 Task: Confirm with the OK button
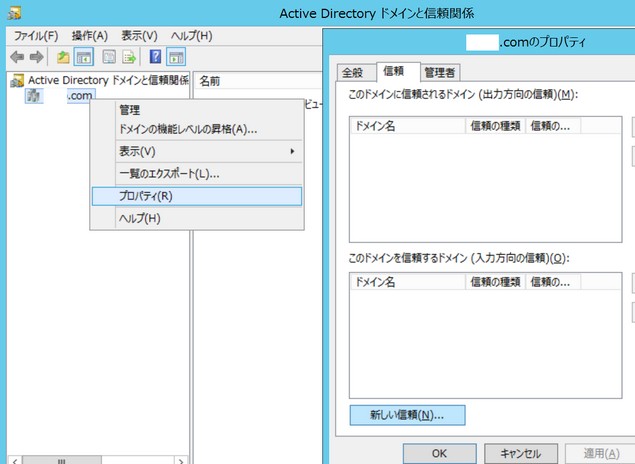[439, 453]
